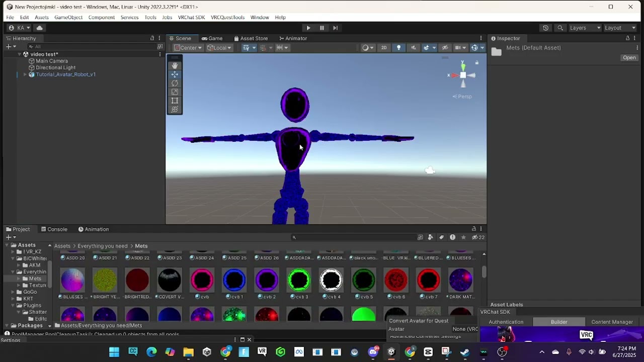644x362 pixels.
Task: Select the Transform tool
Action: [x=175, y=109]
